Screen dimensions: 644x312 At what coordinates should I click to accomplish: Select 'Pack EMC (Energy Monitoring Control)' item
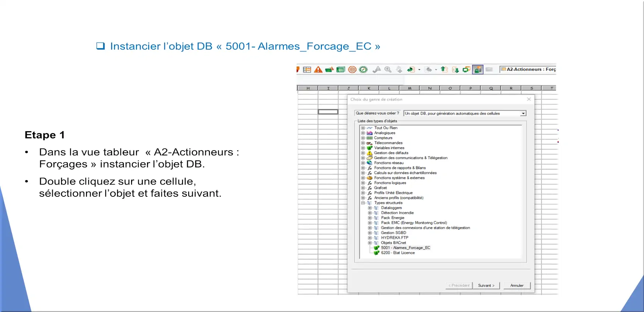pos(414,223)
